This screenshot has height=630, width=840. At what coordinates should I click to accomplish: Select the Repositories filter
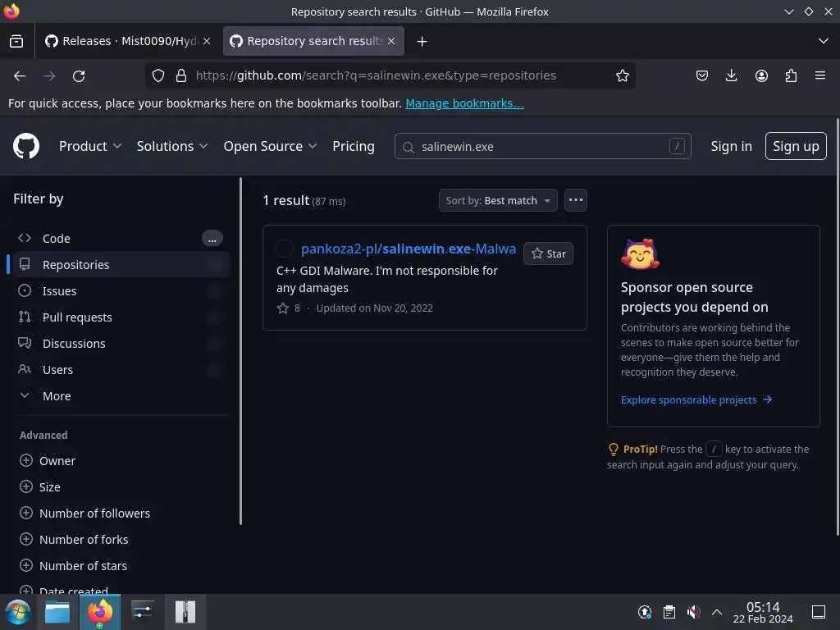(122, 265)
